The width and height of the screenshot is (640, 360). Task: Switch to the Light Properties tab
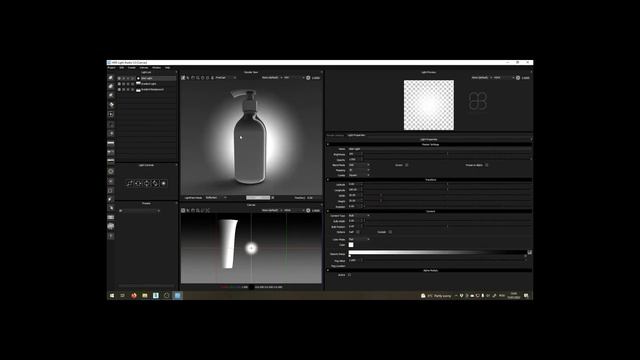point(356,135)
